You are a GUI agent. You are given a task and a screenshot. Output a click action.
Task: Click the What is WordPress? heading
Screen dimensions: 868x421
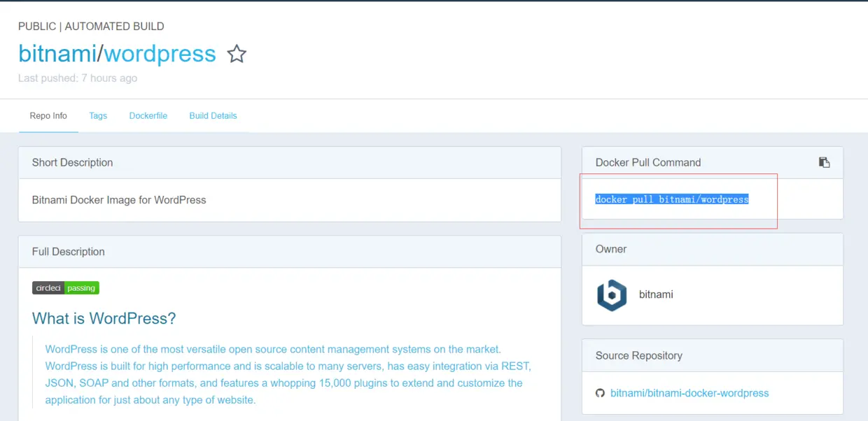104,319
